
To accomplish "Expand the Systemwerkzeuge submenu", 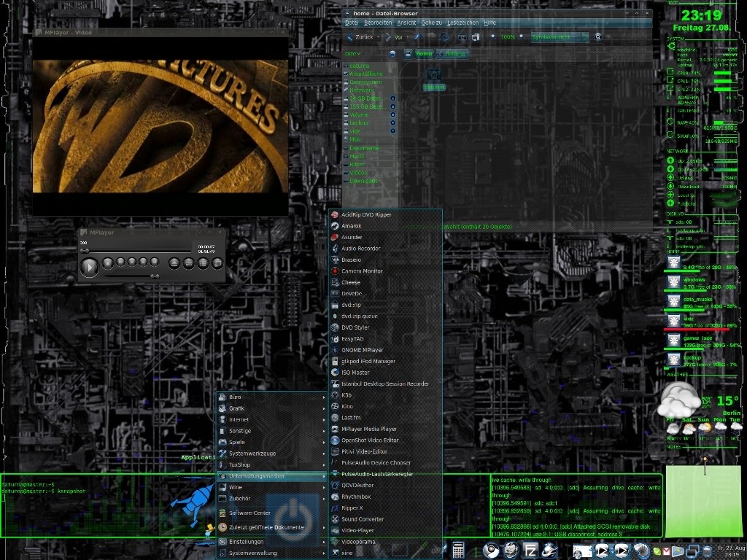I will 271,454.
